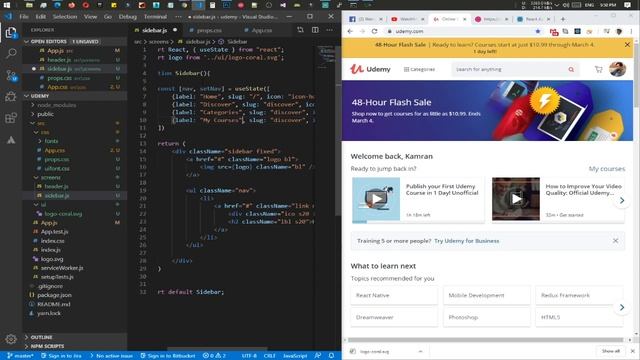
Task: Click the notifications bell in VS Code status bar
Action: (331, 356)
